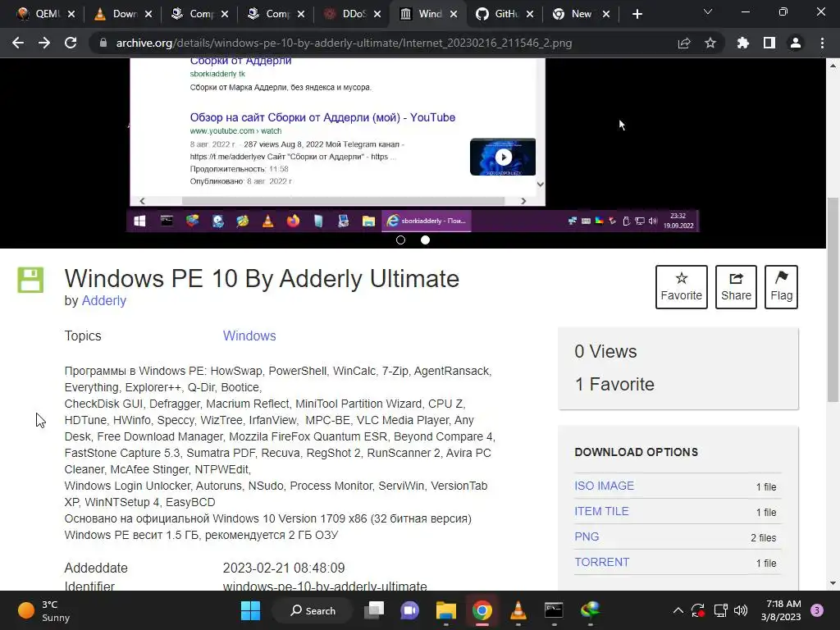This screenshot has height=630, width=840.
Task: Click the 0 Views statistic
Action: pyautogui.click(x=606, y=351)
